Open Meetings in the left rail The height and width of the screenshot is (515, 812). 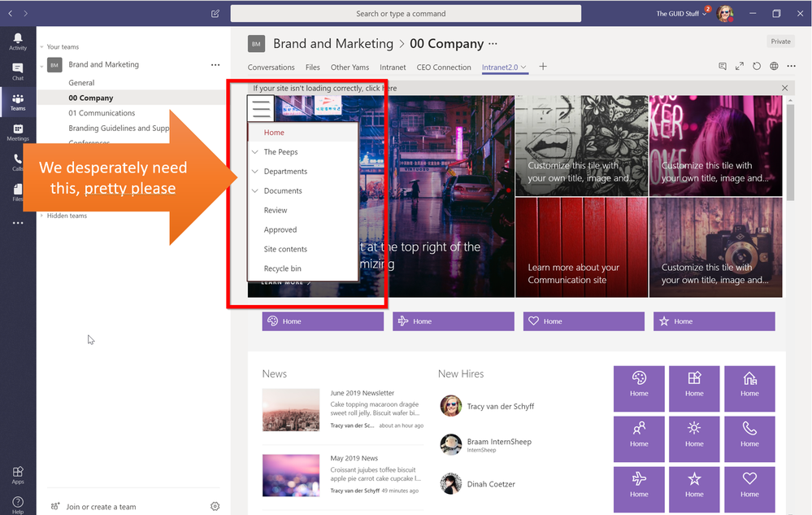tap(18, 132)
